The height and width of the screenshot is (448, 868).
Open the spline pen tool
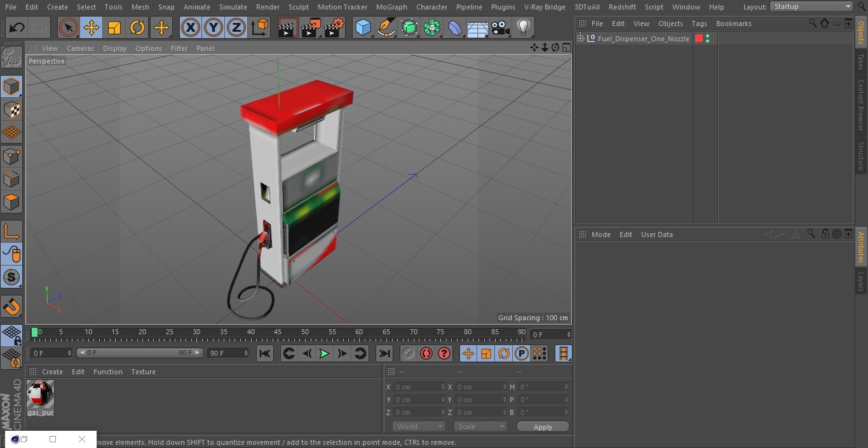click(386, 28)
